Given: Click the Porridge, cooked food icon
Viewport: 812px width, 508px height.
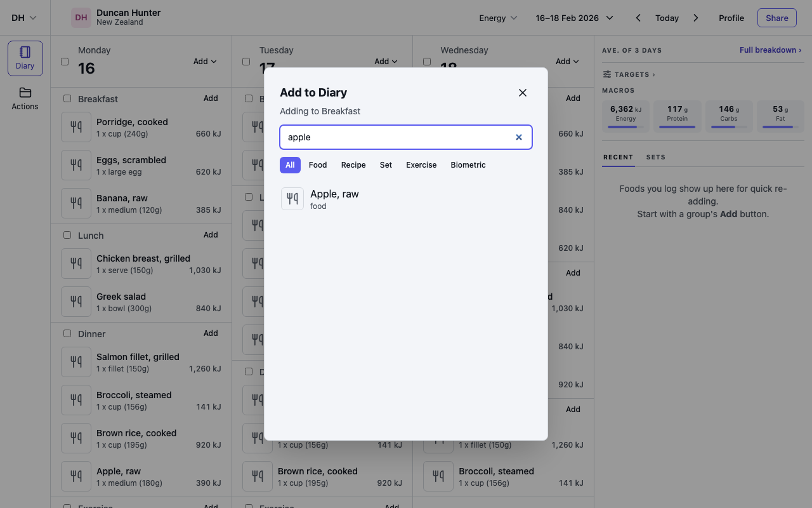Looking at the screenshot, I should 76,127.
